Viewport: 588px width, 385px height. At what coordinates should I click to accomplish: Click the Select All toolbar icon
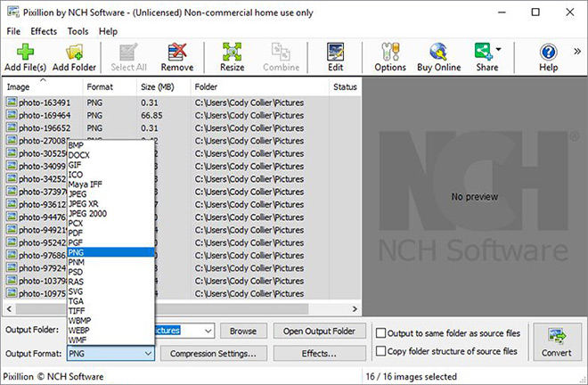coord(128,52)
